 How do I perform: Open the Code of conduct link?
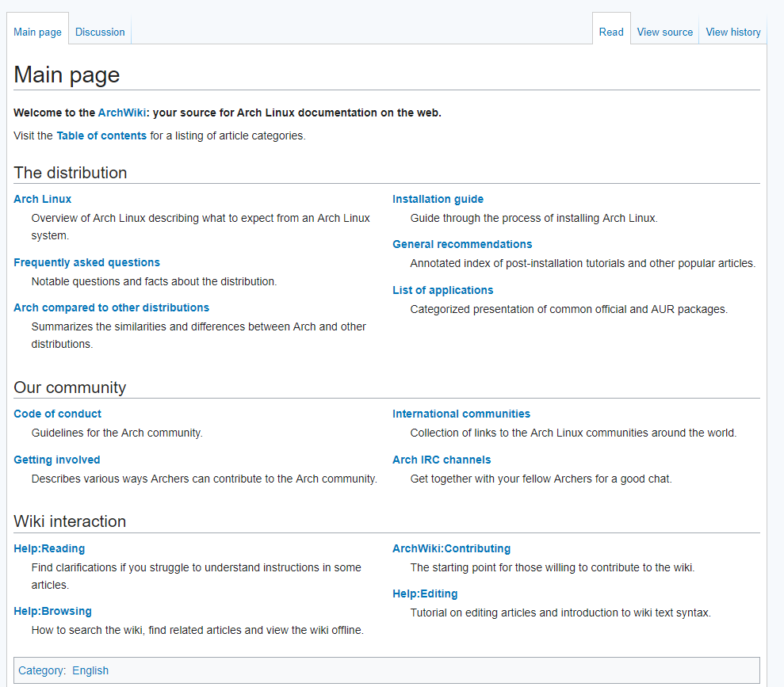57,414
